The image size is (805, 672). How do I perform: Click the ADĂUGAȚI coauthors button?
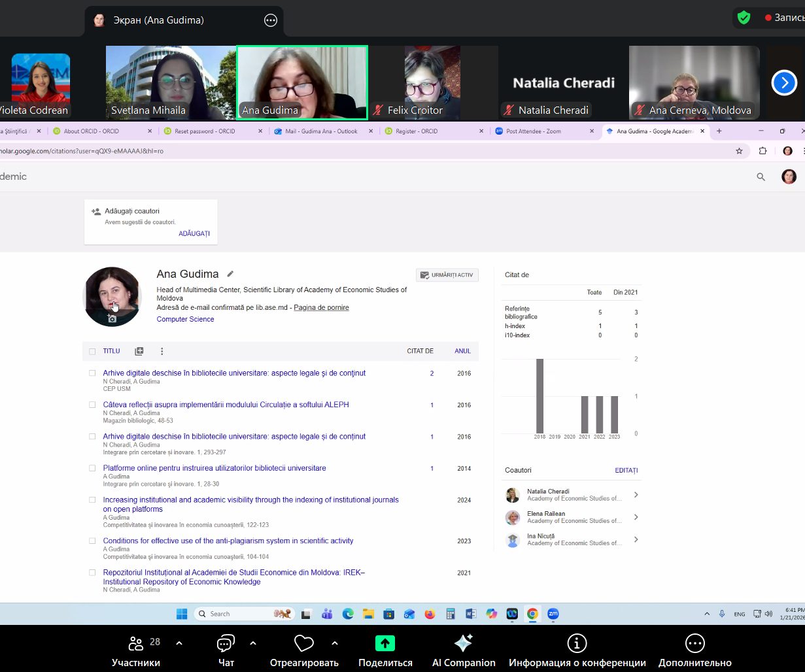tap(194, 233)
